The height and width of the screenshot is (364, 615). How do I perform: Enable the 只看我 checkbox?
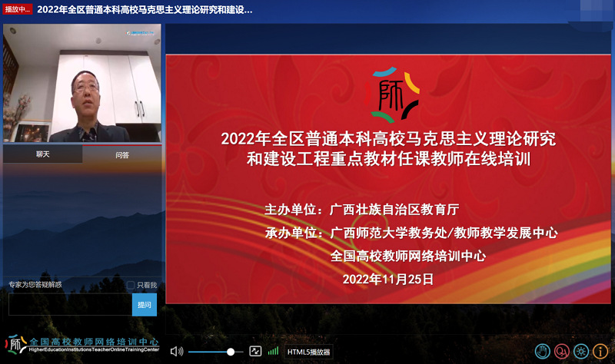[131, 285]
